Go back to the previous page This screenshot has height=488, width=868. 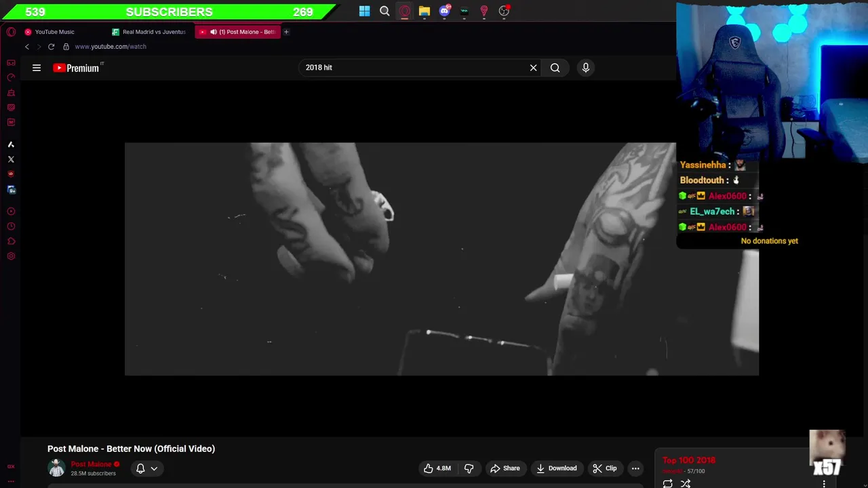point(27,47)
